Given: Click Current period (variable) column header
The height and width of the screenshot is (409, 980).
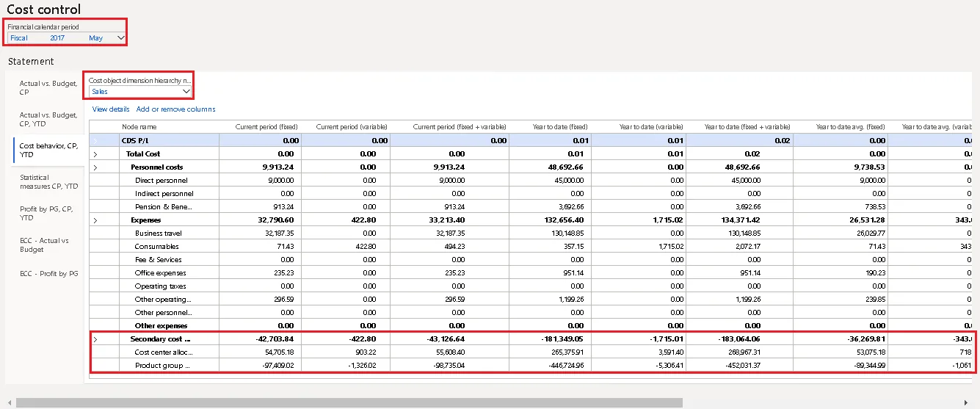Looking at the screenshot, I should [x=352, y=127].
